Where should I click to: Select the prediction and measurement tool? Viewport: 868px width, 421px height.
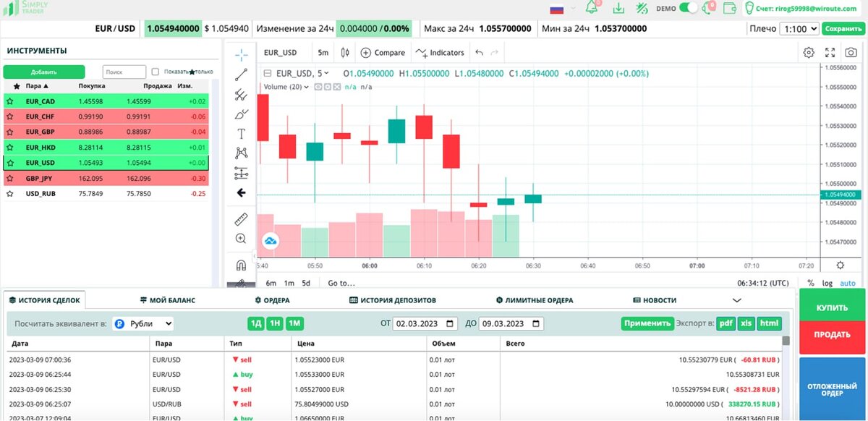click(241, 173)
